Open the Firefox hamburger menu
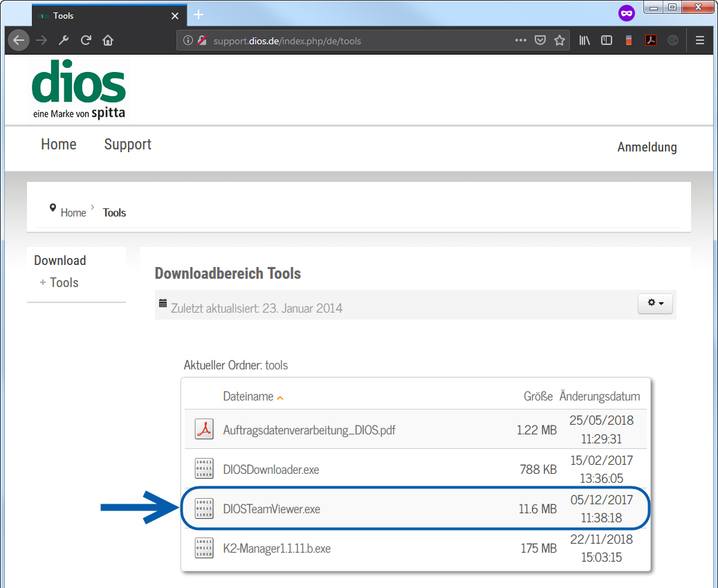This screenshot has width=718, height=588. (x=700, y=41)
